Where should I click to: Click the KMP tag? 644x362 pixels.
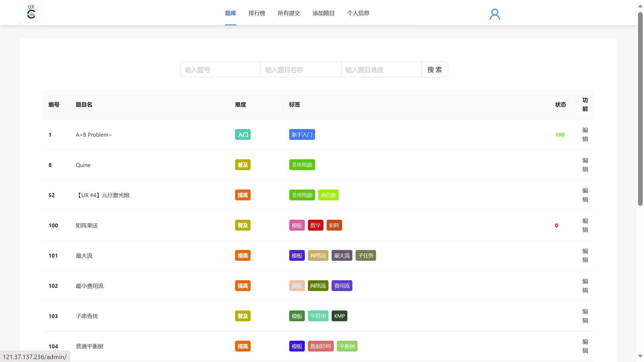click(339, 316)
